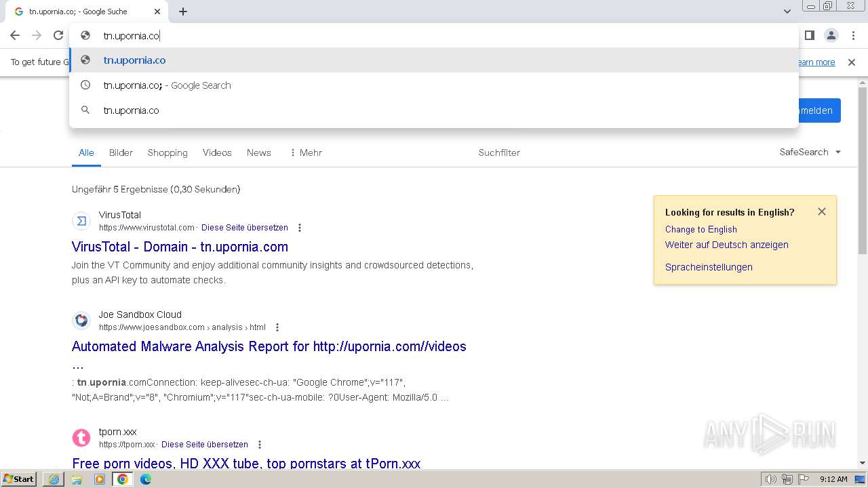The width and height of the screenshot is (868, 488).
Task: Click the taskbar clock showing 9:12 AM
Action: click(x=833, y=479)
